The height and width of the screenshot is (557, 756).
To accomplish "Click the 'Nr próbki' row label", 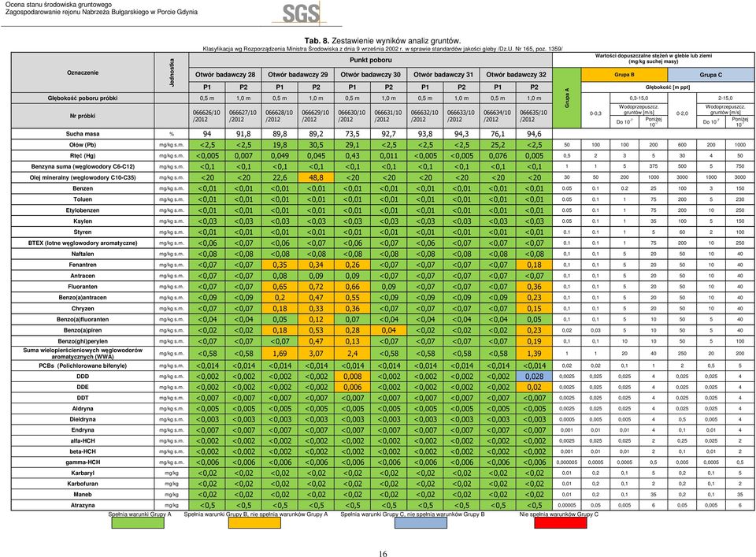I will [83, 116].
